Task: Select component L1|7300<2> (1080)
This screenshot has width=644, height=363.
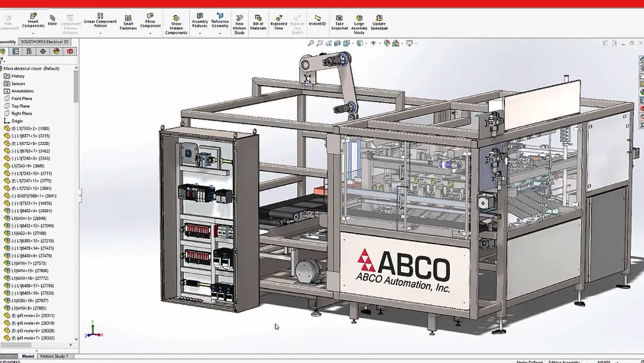Action: pos(27,128)
